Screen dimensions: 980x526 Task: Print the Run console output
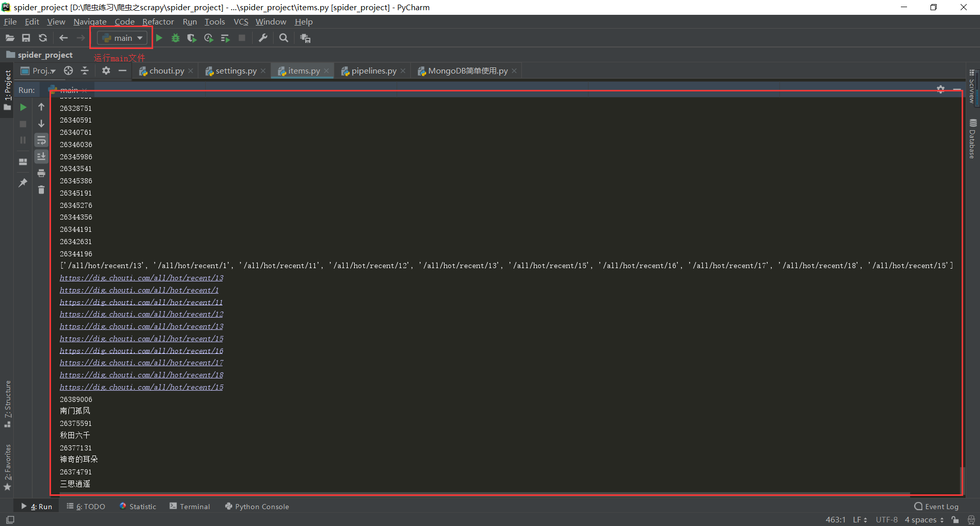[41, 173]
